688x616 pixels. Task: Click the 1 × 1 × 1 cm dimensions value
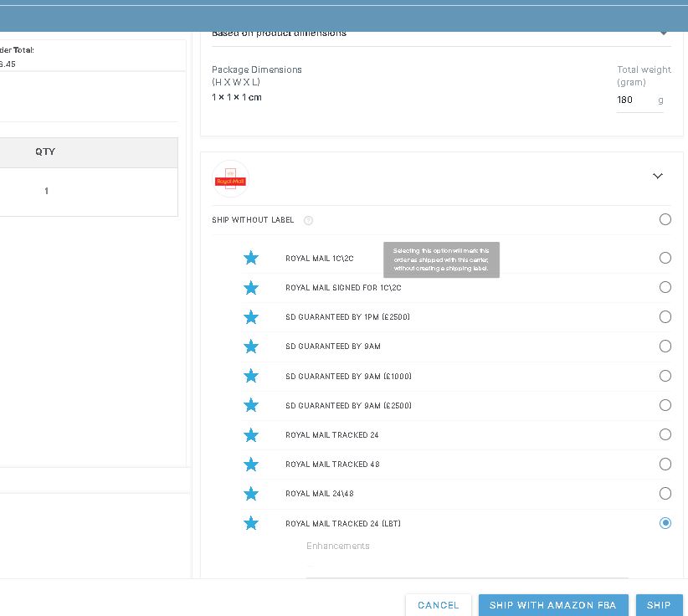(237, 97)
